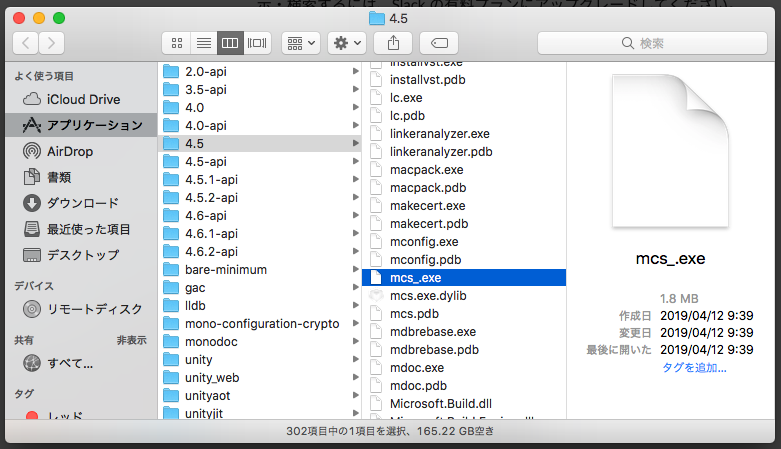Select the monodoc folder
This screenshot has height=449, width=781.
click(261, 341)
